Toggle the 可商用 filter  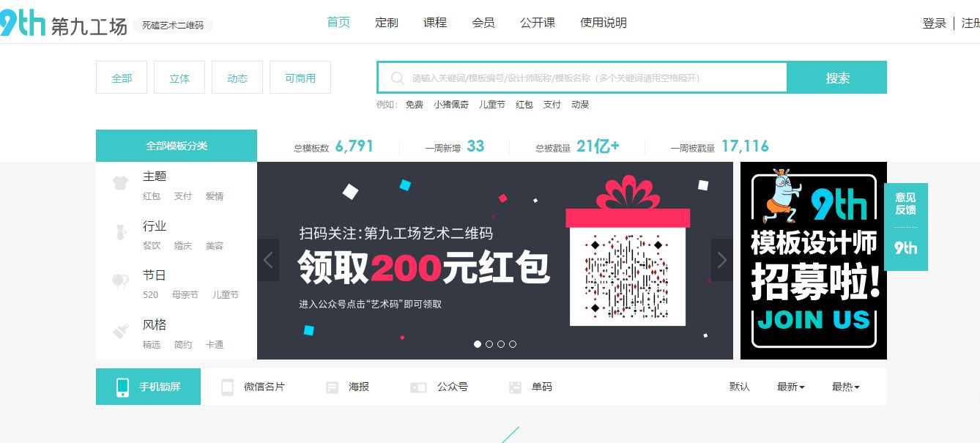pos(300,78)
